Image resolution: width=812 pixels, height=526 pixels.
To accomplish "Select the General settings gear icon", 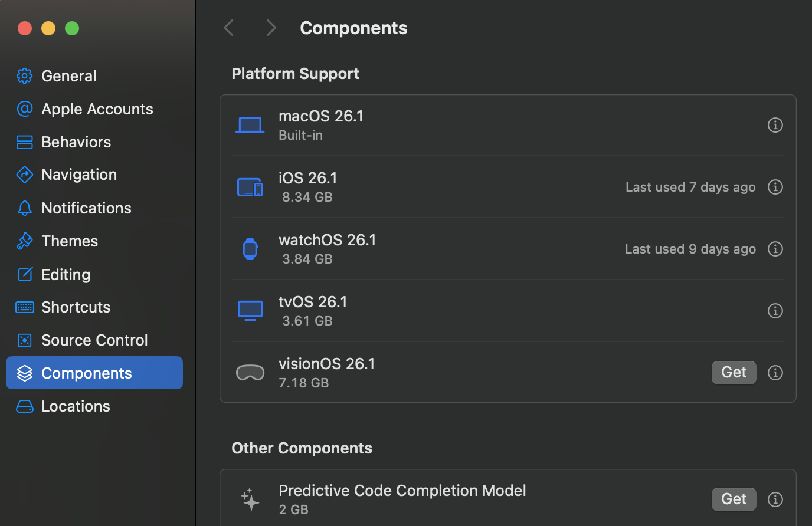I will pyautogui.click(x=24, y=75).
